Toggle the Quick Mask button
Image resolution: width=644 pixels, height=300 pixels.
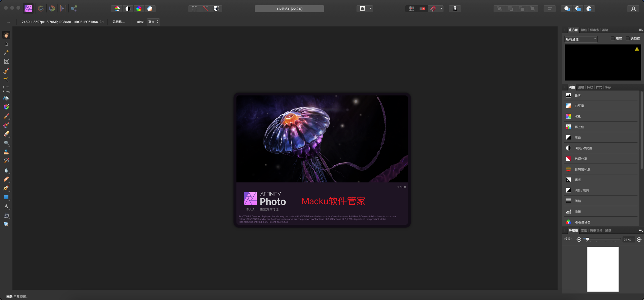click(362, 9)
